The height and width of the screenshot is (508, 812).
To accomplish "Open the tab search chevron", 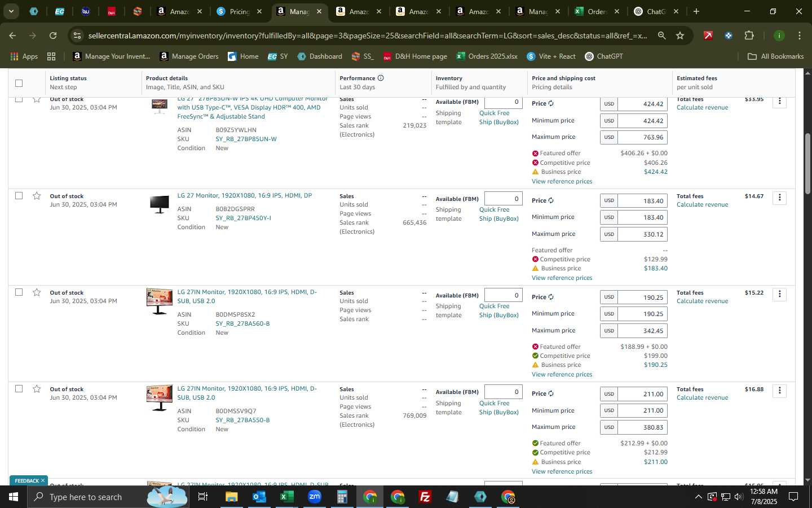I will (11, 11).
